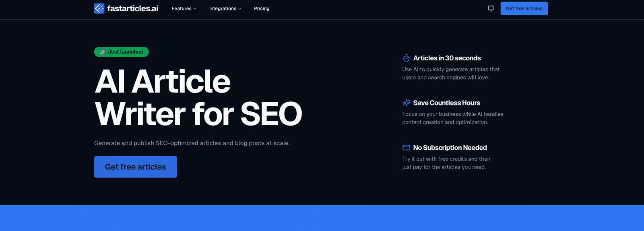This screenshot has width=644, height=231.
Task: Click the sparkles icon beside Save Countless Hours
Action: (x=407, y=103)
